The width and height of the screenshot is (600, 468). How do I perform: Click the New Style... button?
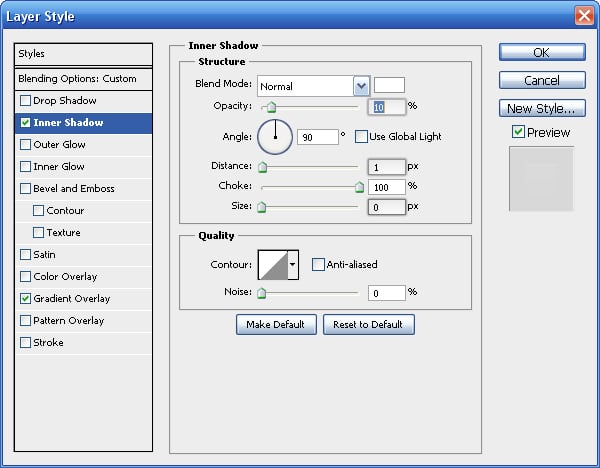pos(541,108)
